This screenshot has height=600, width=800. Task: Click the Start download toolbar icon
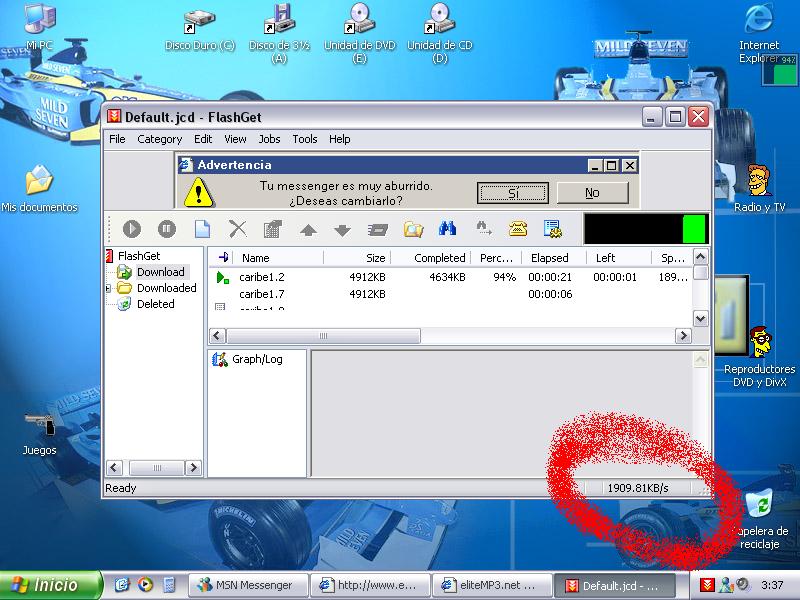pyautogui.click(x=131, y=229)
